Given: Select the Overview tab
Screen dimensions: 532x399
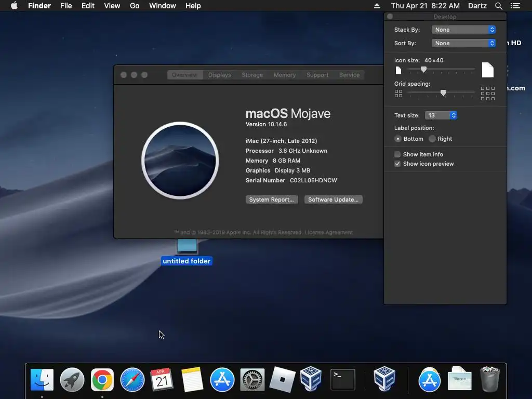Looking at the screenshot, I should pos(185,75).
